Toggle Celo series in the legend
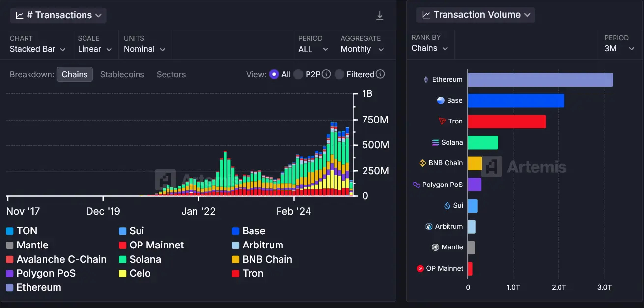The image size is (644, 308). (135, 273)
